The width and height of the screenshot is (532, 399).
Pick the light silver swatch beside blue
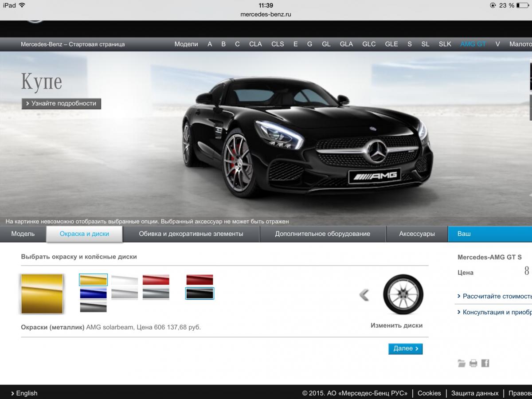(125, 293)
